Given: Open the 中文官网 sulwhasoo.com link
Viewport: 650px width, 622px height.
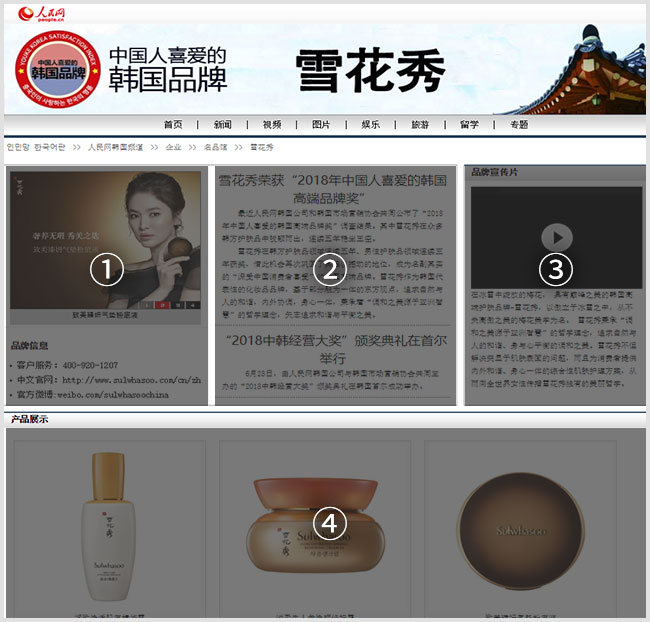Looking at the screenshot, I should [131, 380].
